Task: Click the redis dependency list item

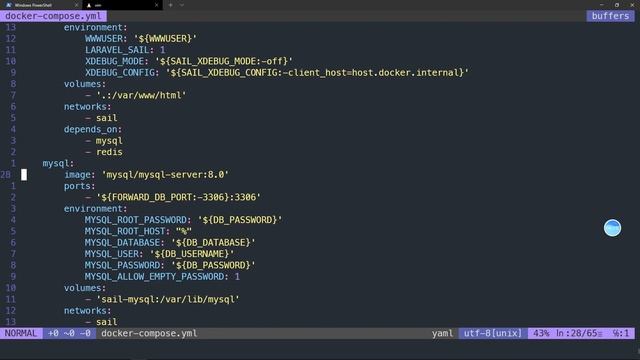Action: point(109,152)
